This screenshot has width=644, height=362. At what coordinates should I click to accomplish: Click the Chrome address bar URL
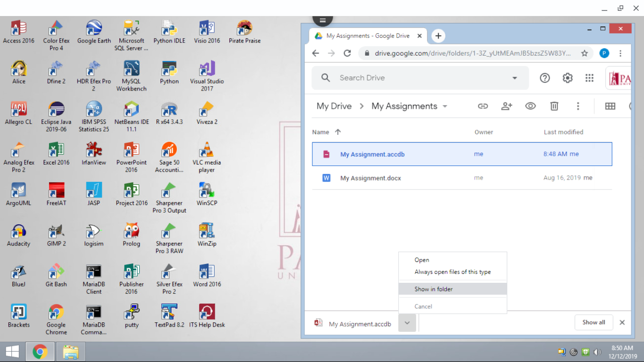pos(473,53)
